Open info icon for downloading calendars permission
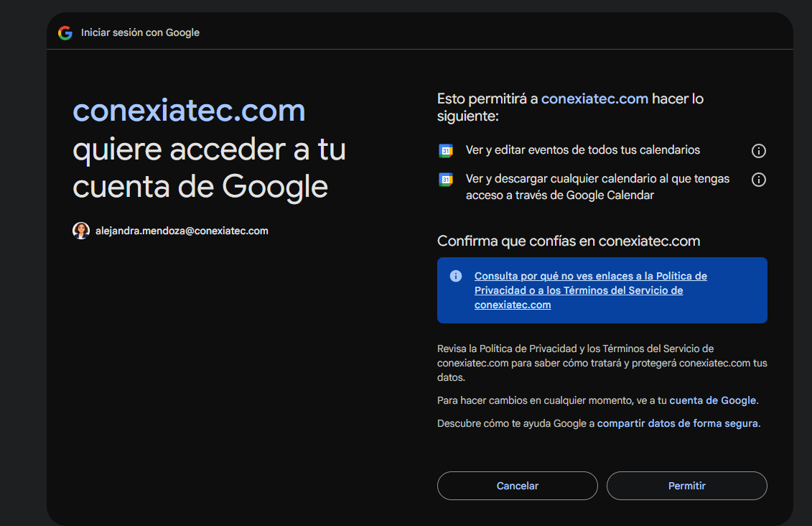Viewport: 812px width, 526px height. pos(758,179)
